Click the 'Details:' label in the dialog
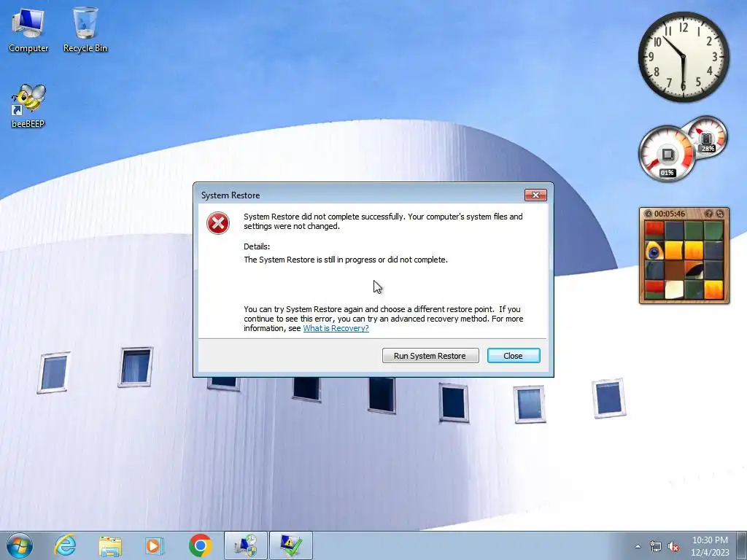Image resolution: width=747 pixels, height=560 pixels. tap(257, 246)
